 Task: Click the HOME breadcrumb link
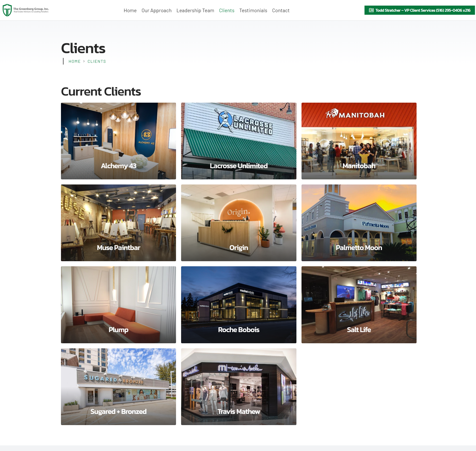(x=74, y=61)
